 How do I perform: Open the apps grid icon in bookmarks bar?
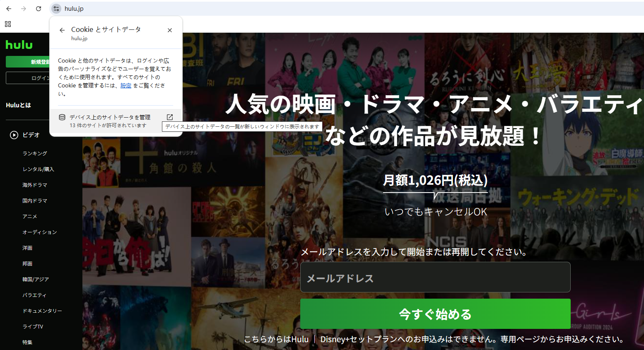click(x=8, y=24)
